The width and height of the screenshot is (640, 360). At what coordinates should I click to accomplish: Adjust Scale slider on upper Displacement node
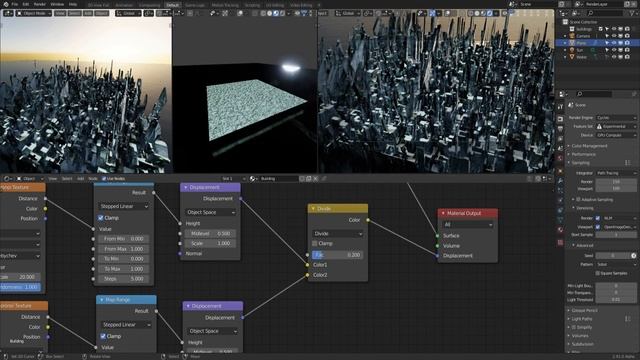click(x=210, y=243)
